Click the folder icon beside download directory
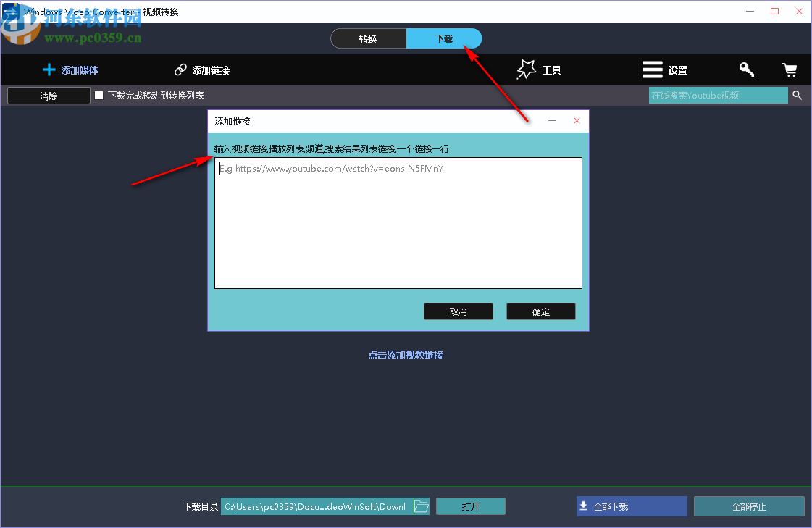This screenshot has width=812, height=528. pos(421,506)
